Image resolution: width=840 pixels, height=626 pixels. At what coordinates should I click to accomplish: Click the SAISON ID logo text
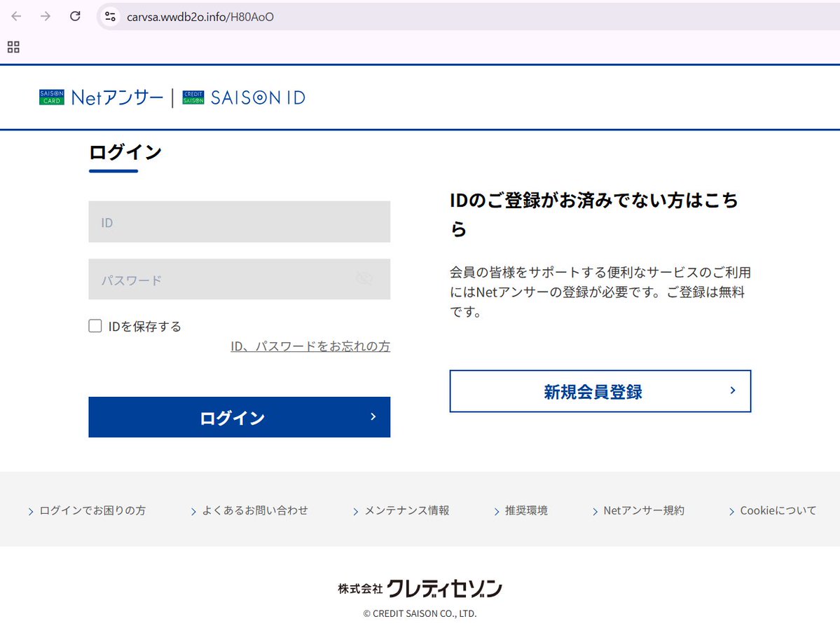click(x=259, y=97)
